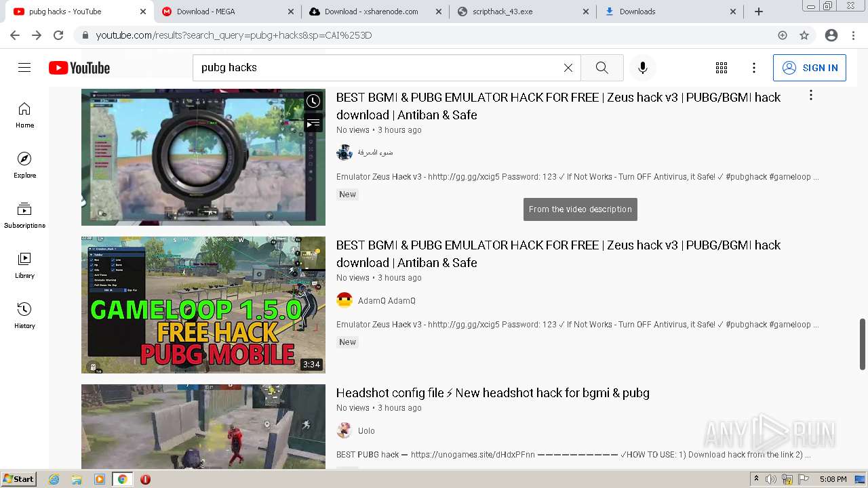Click the New badge under first video

(x=348, y=195)
